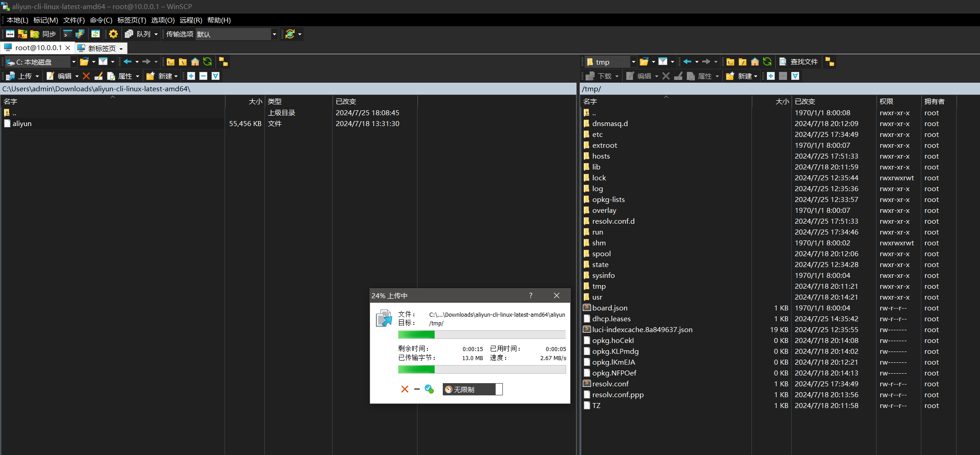Image resolution: width=980 pixels, height=455 pixels.
Task: Toggle the once-done action icon in upload dialog
Action: [429, 389]
